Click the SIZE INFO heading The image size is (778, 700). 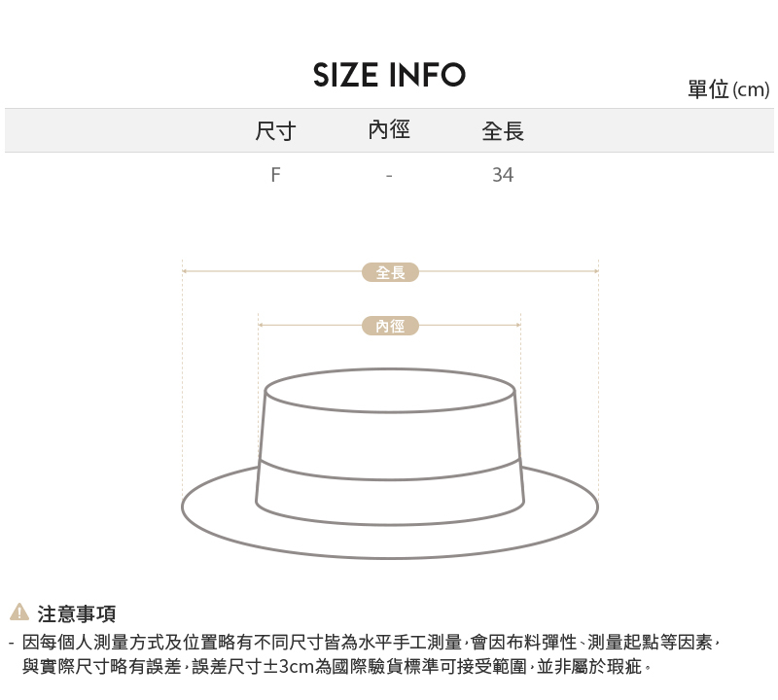click(x=390, y=75)
